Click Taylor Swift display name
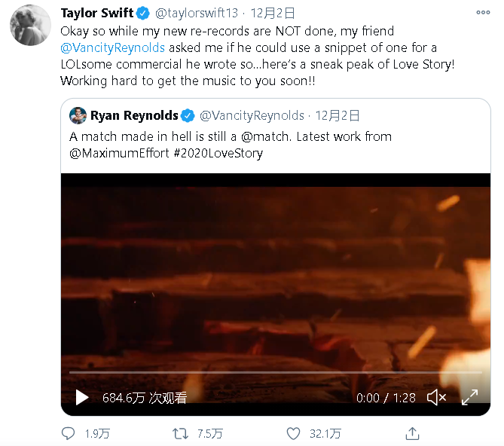This screenshot has height=446, width=504. pyautogui.click(x=96, y=13)
